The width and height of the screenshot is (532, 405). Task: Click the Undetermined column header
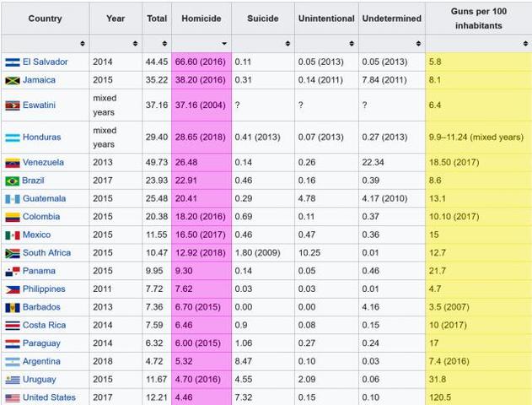point(391,19)
